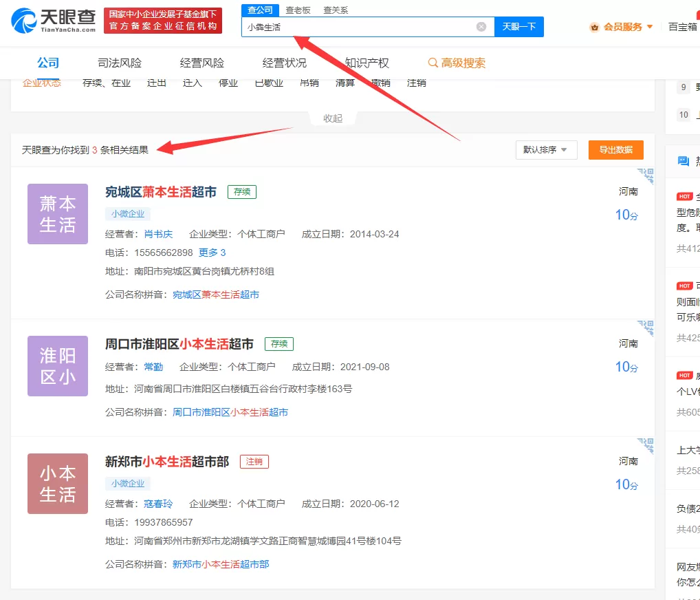Screen dimensions: 700x600
Task: Click the pinyin link 宛城区萧本生活超市
Action: click(x=216, y=295)
